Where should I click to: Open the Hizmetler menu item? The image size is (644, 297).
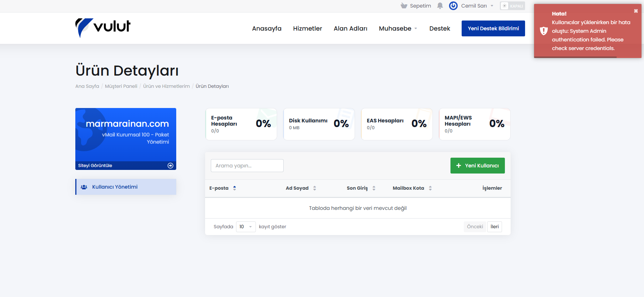pos(307,28)
